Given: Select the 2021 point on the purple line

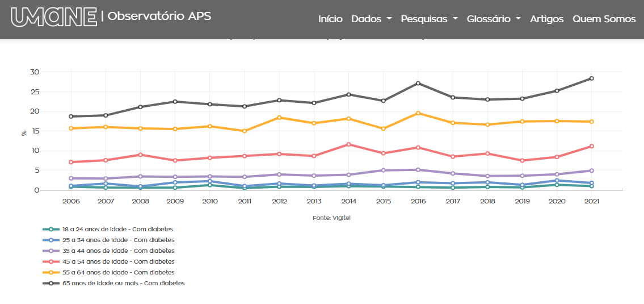Looking at the screenshot, I should pyautogui.click(x=591, y=170).
